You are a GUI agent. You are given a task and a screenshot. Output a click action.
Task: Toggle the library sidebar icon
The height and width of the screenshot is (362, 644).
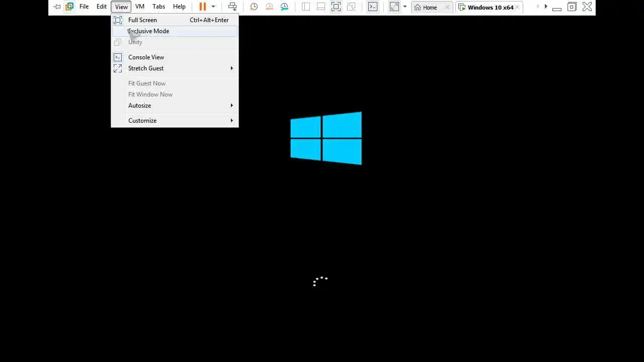(306, 7)
